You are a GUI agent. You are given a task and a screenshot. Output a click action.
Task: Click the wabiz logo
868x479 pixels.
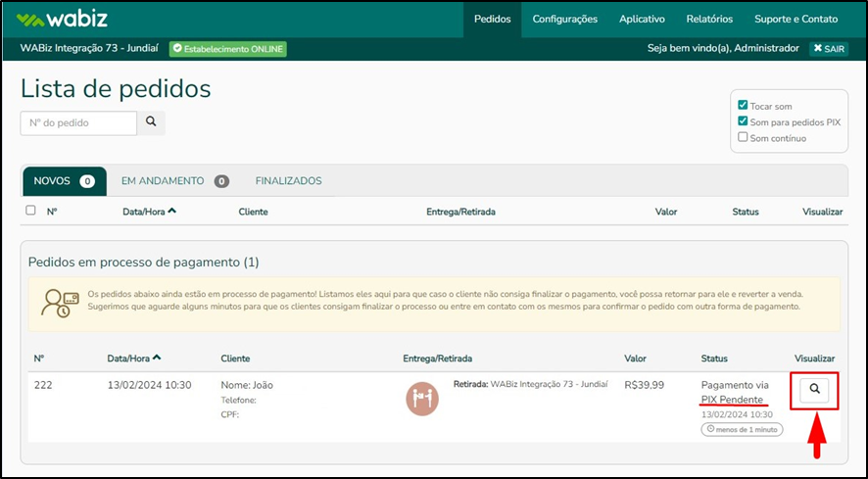point(62,20)
